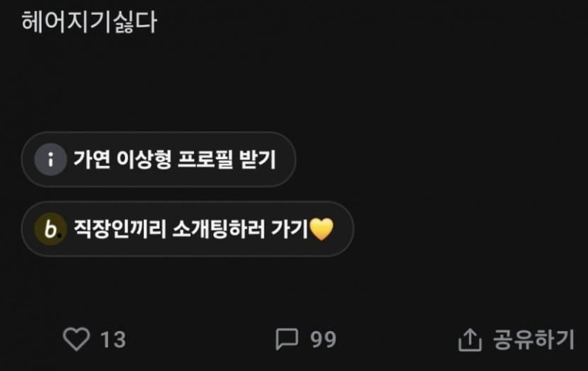
Task: Tap the yellow heart emoji
Action: pyautogui.click(x=321, y=229)
